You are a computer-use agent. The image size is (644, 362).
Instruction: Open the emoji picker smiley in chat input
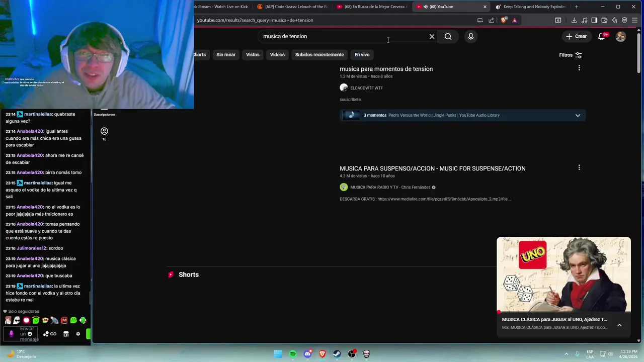[30, 334]
